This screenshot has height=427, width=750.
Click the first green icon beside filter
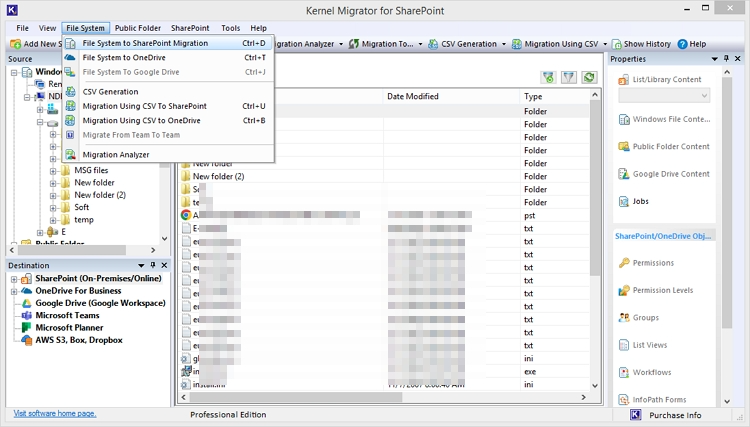[549, 77]
